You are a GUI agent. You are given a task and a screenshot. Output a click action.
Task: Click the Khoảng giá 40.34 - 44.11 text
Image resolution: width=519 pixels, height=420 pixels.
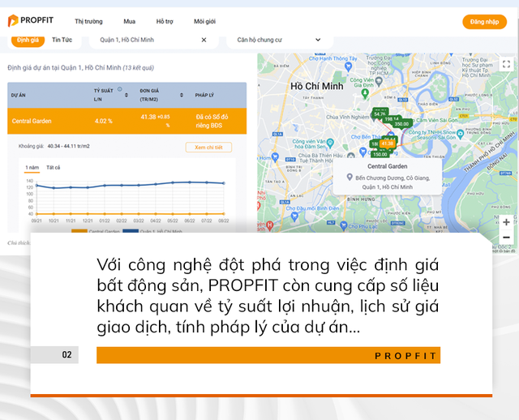[x=54, y=146]
